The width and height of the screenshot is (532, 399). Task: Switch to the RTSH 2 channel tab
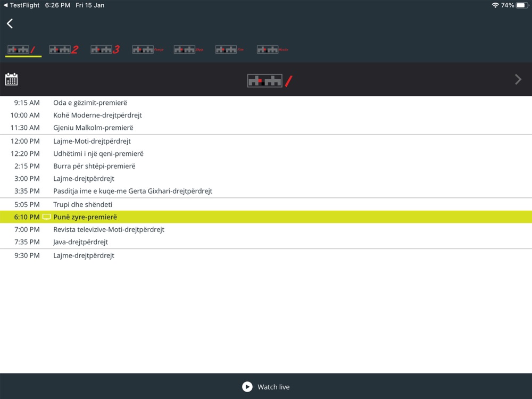(x=64, y=49)
